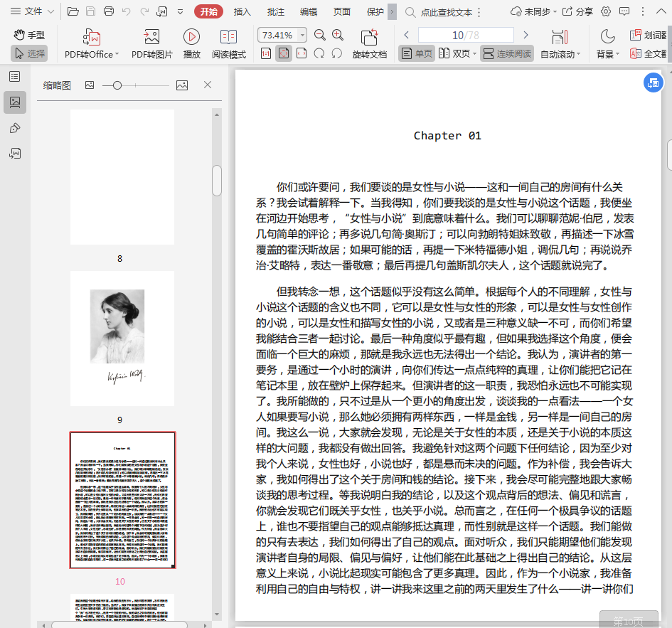The height and width of the screenshot is (628, 672).
Task: Expand the 自动滚动 dropdown options
Action: [x=579, y=54]
